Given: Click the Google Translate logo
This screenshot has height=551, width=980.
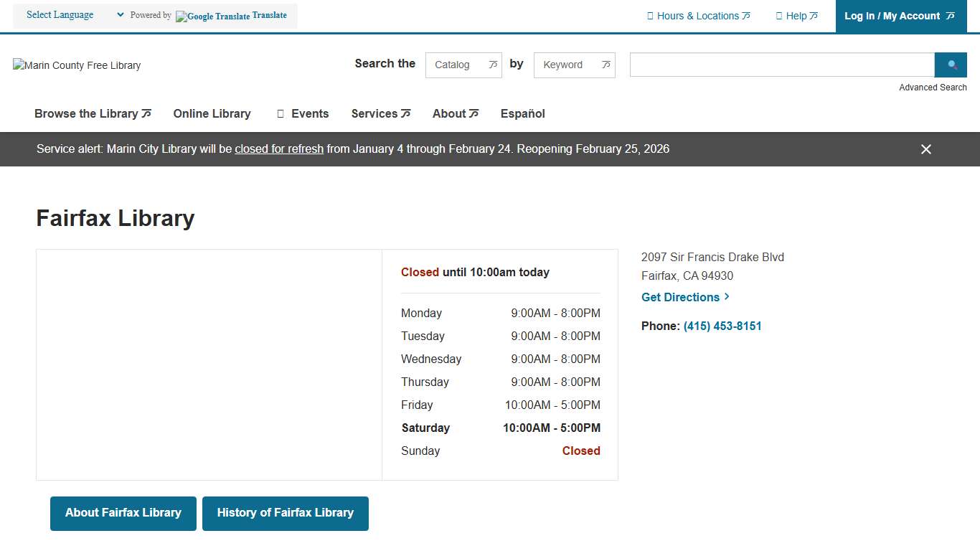Looking at the screenshot, I should pos(213,16).
